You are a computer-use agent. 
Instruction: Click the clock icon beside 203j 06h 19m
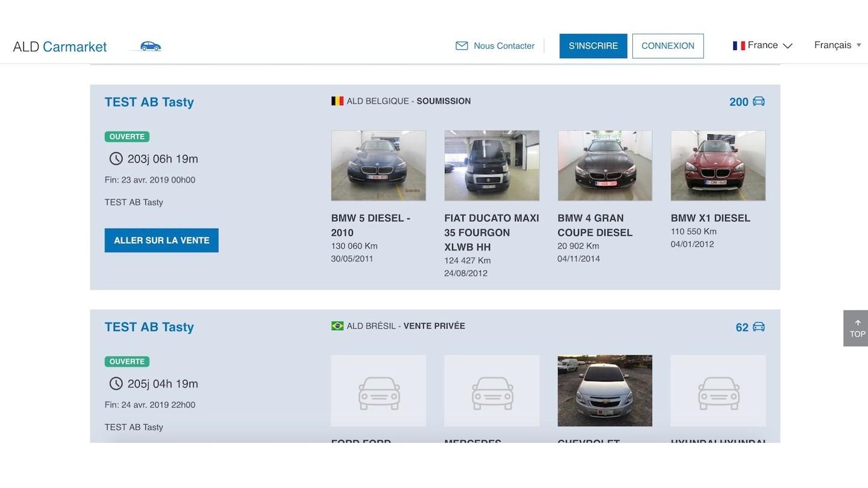coord(116,158)
